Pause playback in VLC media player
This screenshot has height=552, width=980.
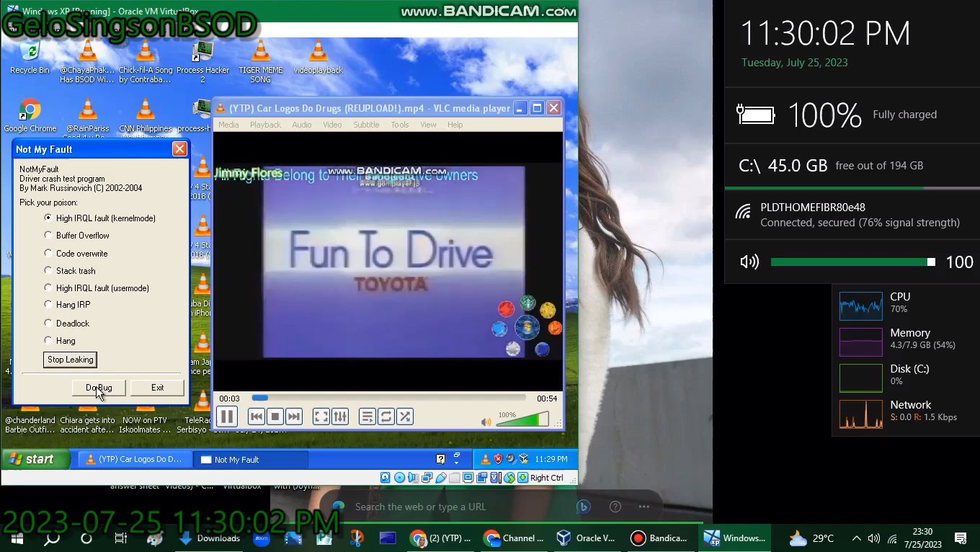pos(226,417)
